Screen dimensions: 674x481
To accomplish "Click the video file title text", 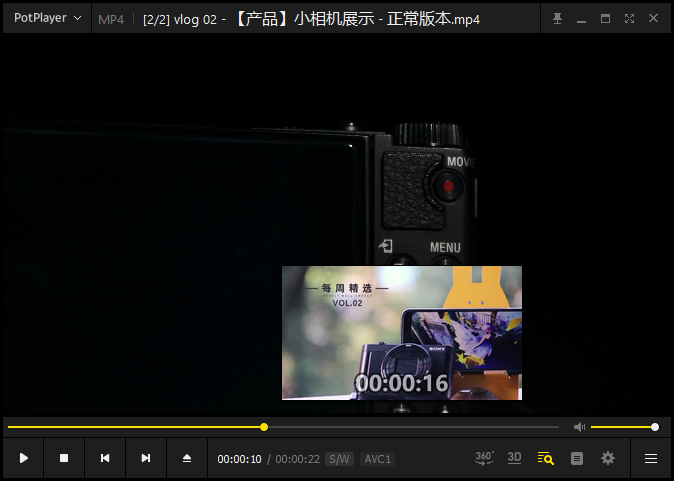I will pyautogui.click(x=311, y=19).
